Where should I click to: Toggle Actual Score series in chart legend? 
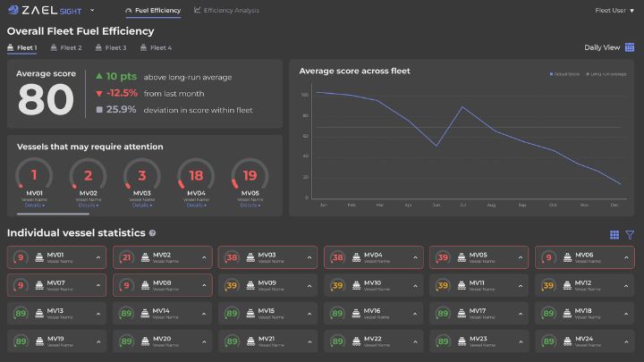point(563,73)
